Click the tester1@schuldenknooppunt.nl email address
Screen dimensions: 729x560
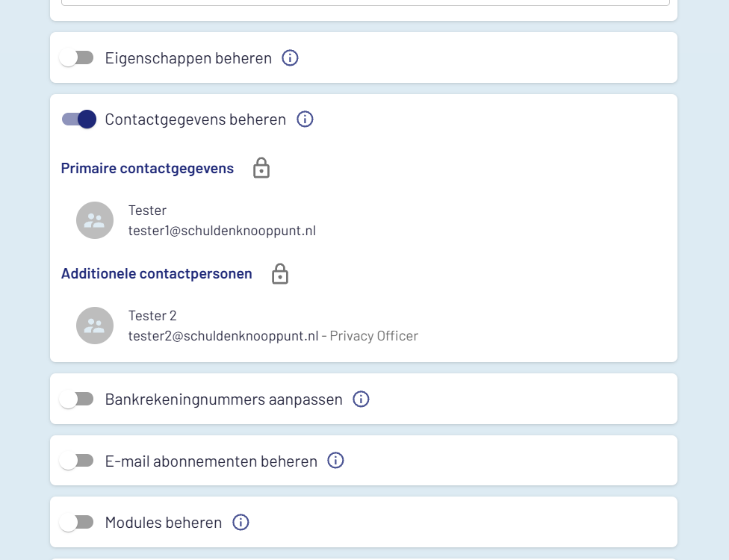pyautogui.click(x=222, y=231)
